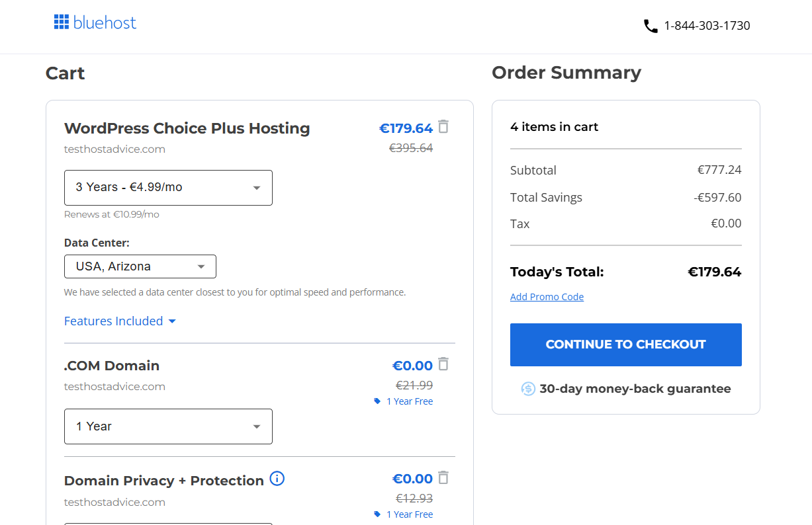Click the tag icon next to 1 Year Free
The height and width of the screenshot is (525, 812).
click(x=377, y=401)
